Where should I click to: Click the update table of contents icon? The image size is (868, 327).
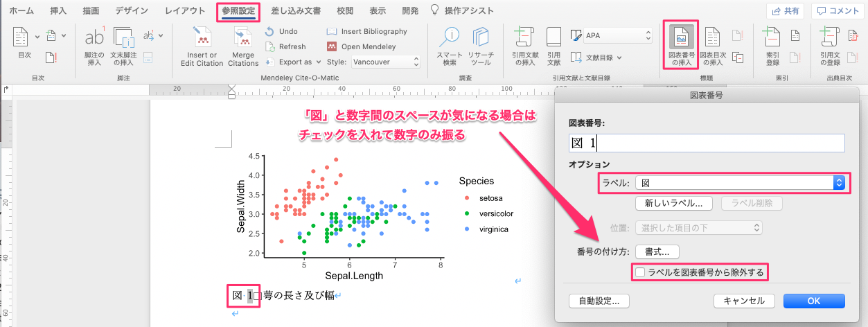[x=51, y=58]
